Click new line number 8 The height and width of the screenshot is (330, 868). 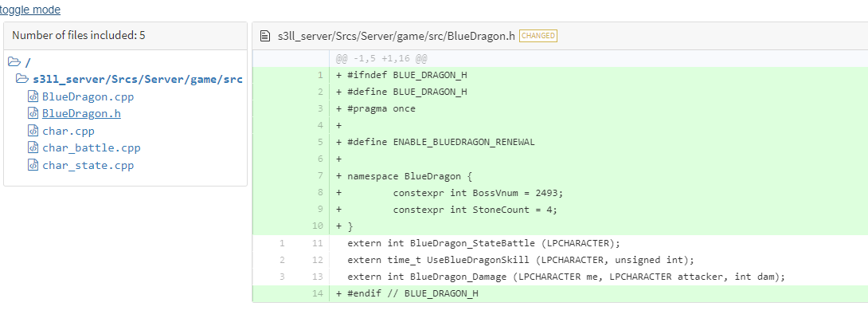(320, 193)
